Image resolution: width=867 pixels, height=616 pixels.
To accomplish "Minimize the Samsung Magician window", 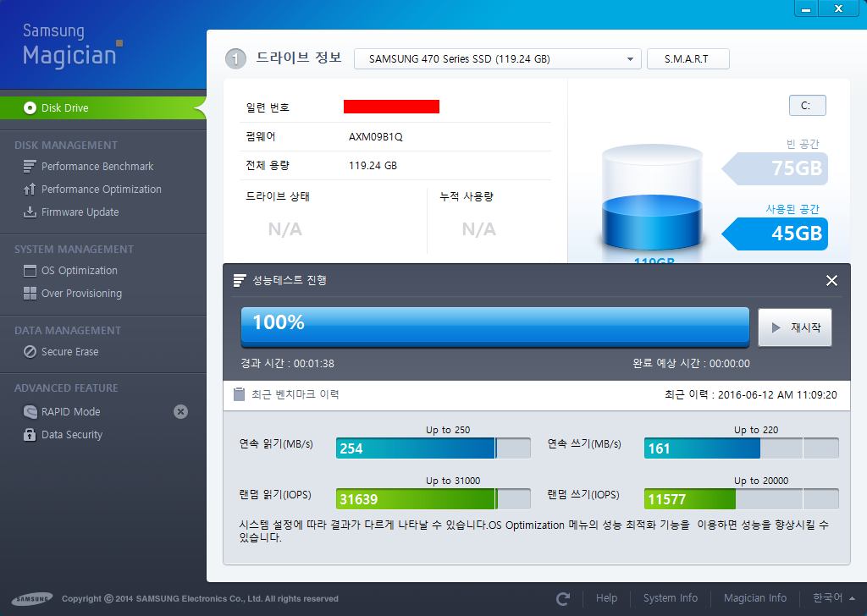I will tap(806, 8).
